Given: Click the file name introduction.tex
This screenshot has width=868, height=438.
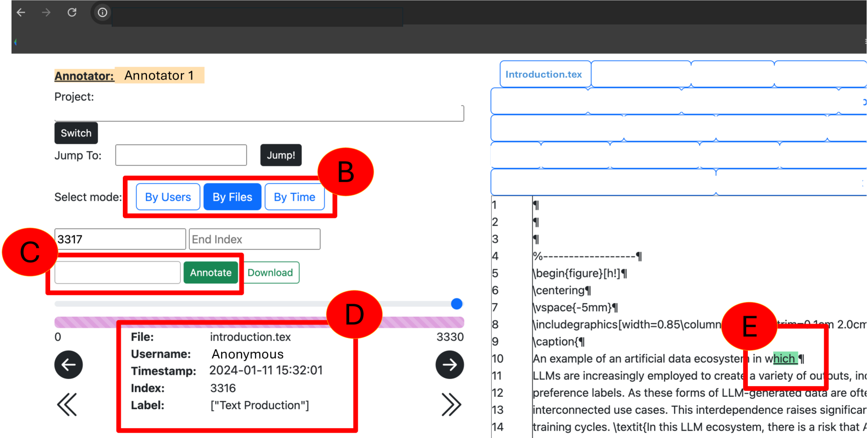Looking at the screenshot, I should tap(250, 337).
